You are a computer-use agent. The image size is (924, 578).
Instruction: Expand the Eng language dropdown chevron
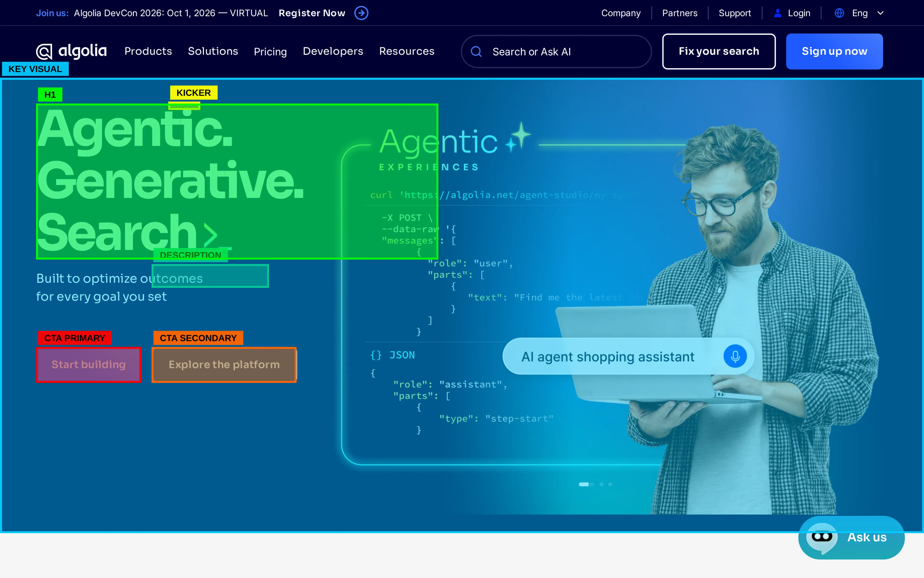coord(880,13)
